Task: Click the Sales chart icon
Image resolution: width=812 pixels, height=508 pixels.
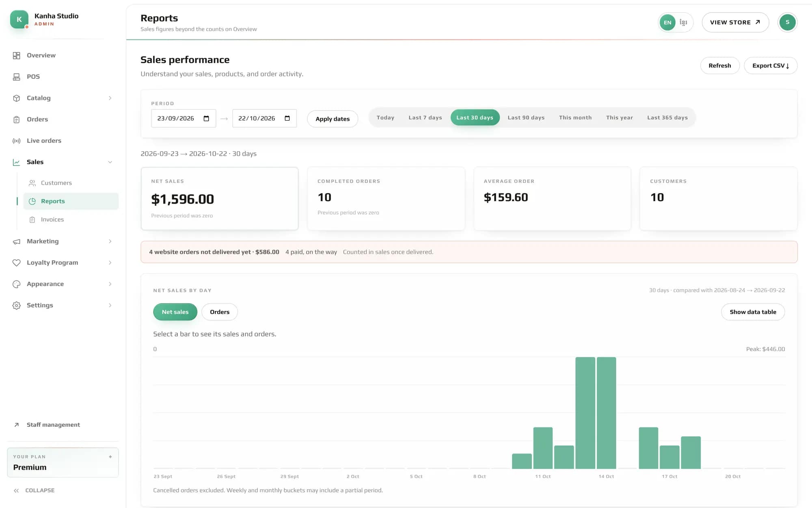Action: [16, 162]
